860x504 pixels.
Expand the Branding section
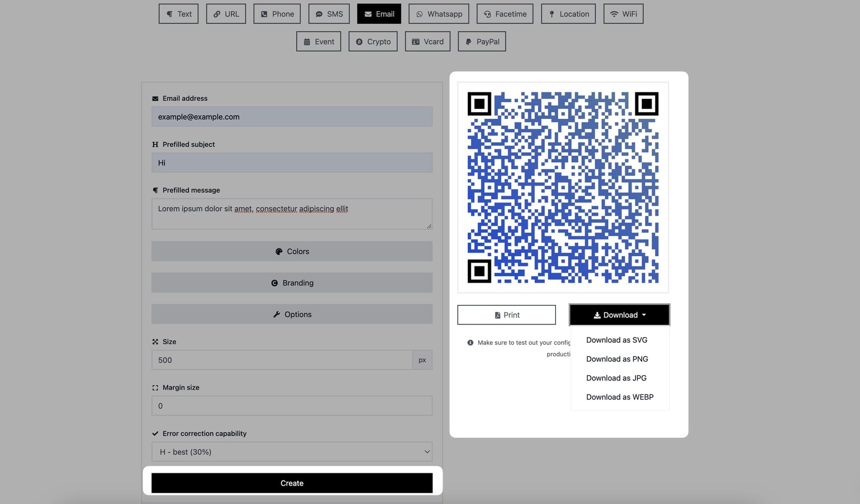click(292, 283)
